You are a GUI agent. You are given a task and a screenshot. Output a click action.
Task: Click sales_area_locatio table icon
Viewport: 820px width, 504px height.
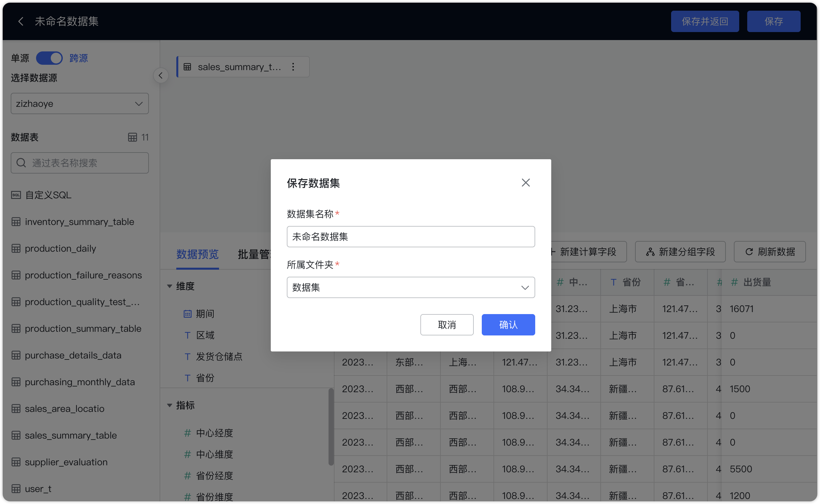click(x=16, y=409)
